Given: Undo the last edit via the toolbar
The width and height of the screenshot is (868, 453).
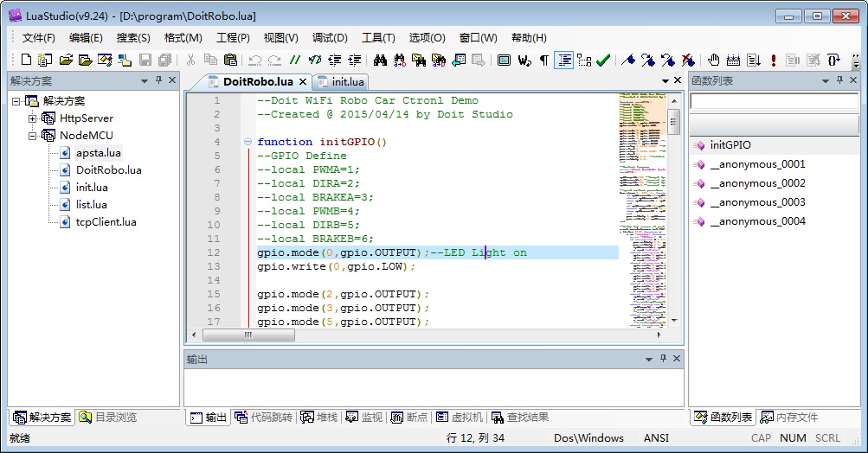Looking at the screenshot, I should tap(254, 60).
